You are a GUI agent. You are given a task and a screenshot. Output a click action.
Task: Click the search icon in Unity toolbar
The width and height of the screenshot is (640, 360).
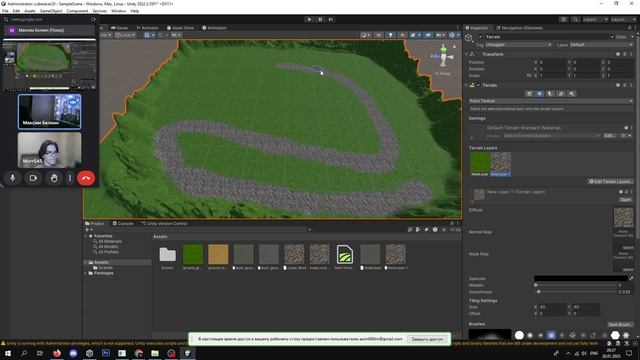[575, 19]
